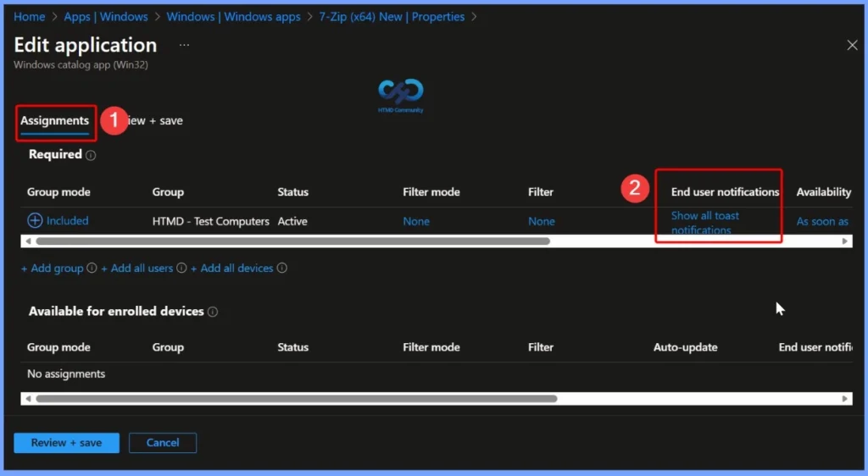Open the As soon as availability link
This screenshot has width=868, height=476.
click(822, 221)
